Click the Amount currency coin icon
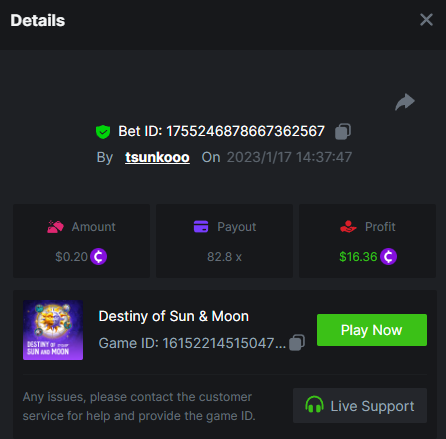446x439 pixels. 98,257
